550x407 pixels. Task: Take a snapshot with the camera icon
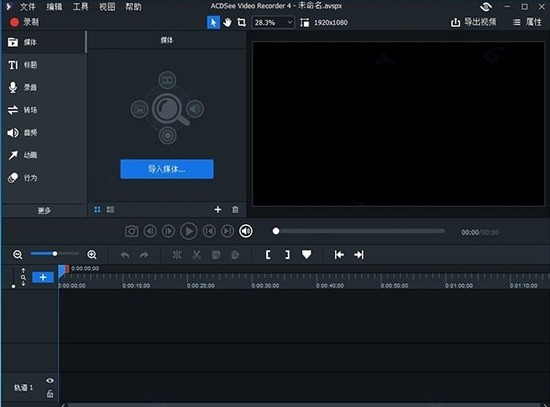(x=132, y=231)
